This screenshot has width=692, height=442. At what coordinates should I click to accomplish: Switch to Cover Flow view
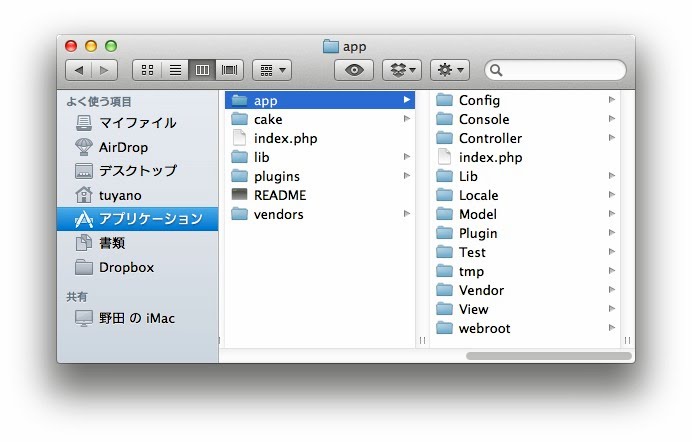230,70
